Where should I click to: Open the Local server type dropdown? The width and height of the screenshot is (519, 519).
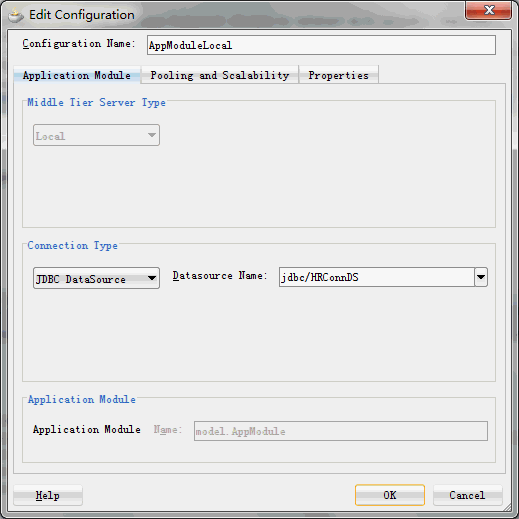(96, 135)
